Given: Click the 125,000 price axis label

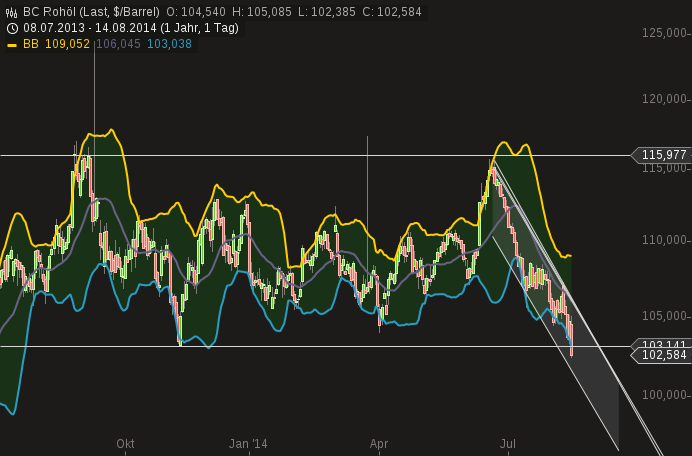Looking at the screenshot, I should [664, 33].
